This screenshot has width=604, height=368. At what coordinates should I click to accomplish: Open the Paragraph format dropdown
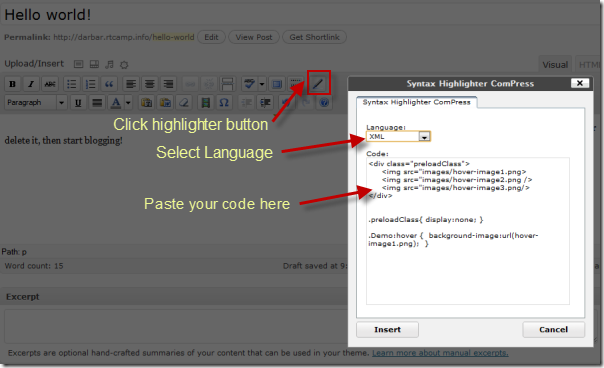coord(36,103)
